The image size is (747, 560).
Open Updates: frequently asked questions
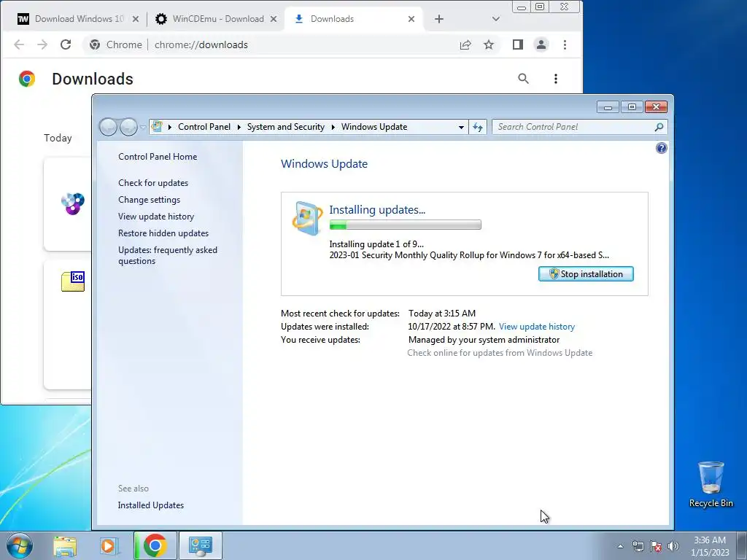pos(167,255)
